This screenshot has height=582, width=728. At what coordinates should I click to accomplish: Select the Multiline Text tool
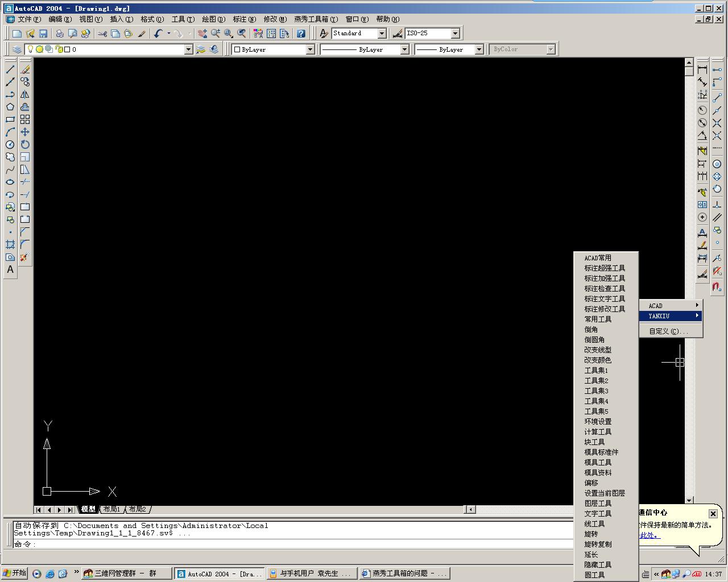(10, 269)
